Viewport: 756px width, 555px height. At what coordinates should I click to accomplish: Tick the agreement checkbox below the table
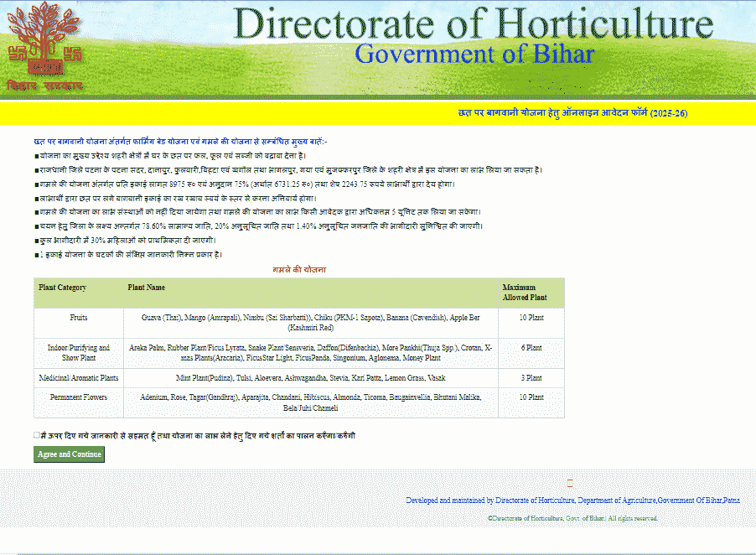(37, 435)
